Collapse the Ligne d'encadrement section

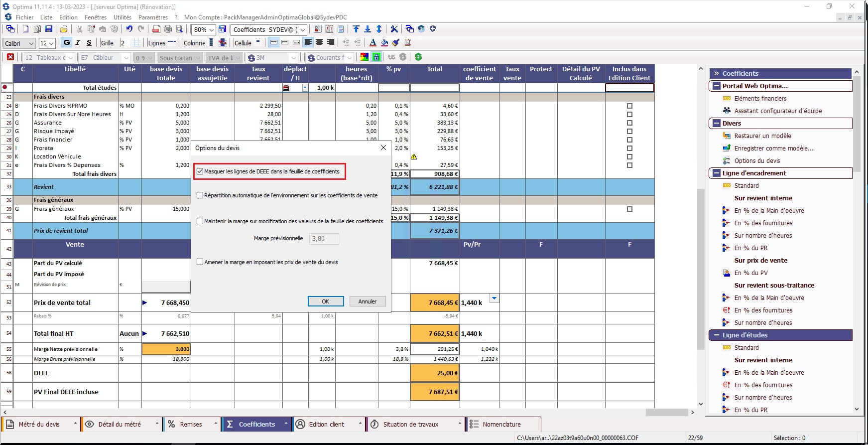pos(716,173)
